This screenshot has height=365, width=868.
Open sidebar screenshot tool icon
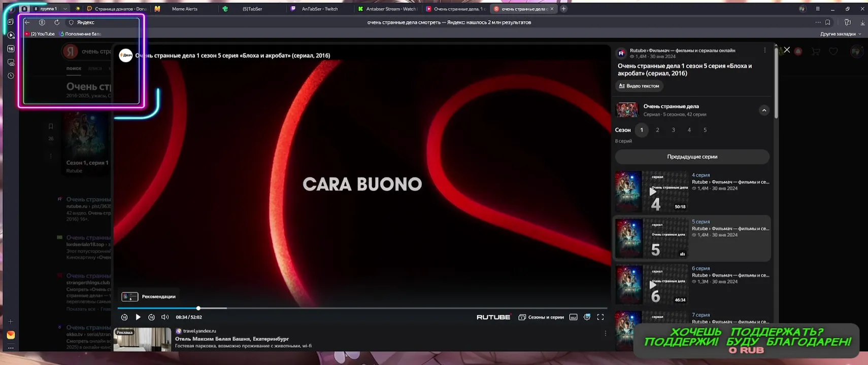tap(11, 62)
